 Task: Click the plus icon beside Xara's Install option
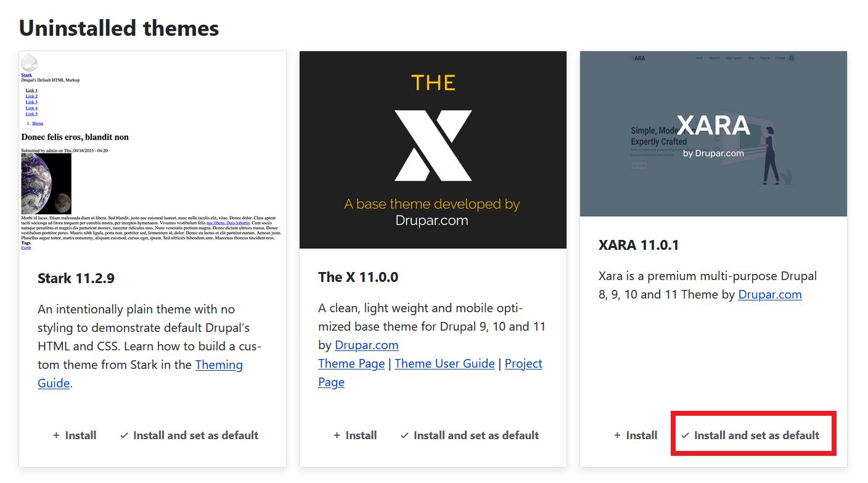[x=617, y=435]
